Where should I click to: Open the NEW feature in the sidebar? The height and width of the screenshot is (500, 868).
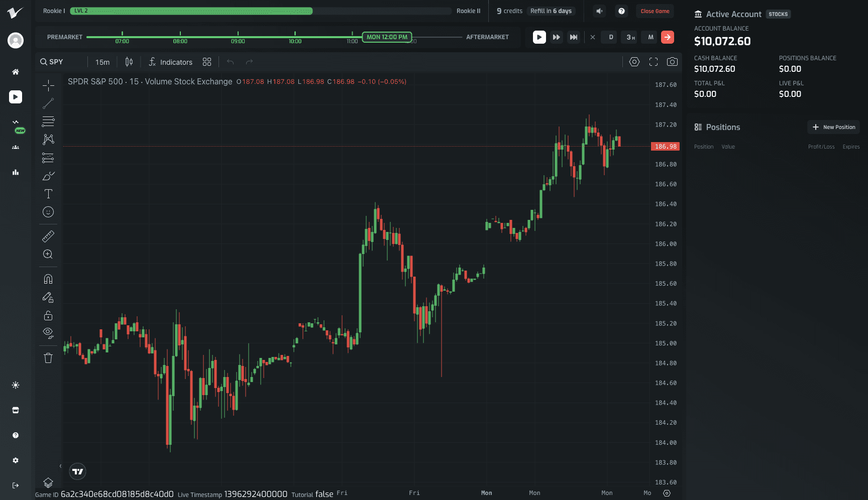click(17, 126)
